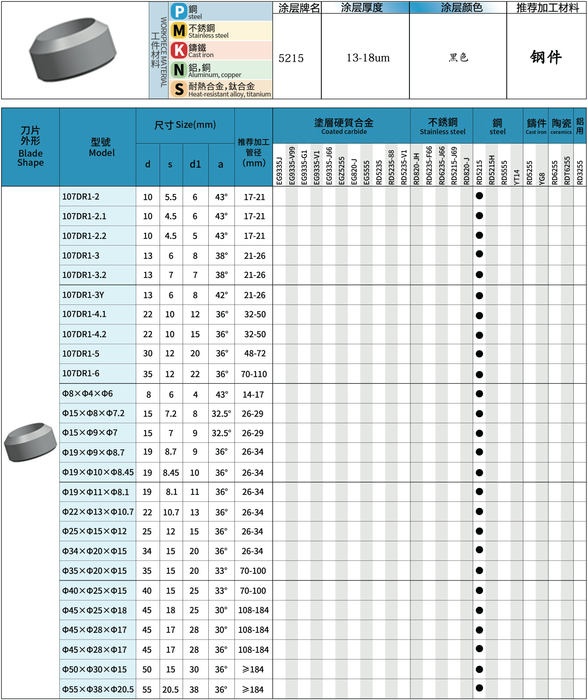
Task: Click model name 107DR1-3Y
Action: [83, 295]
